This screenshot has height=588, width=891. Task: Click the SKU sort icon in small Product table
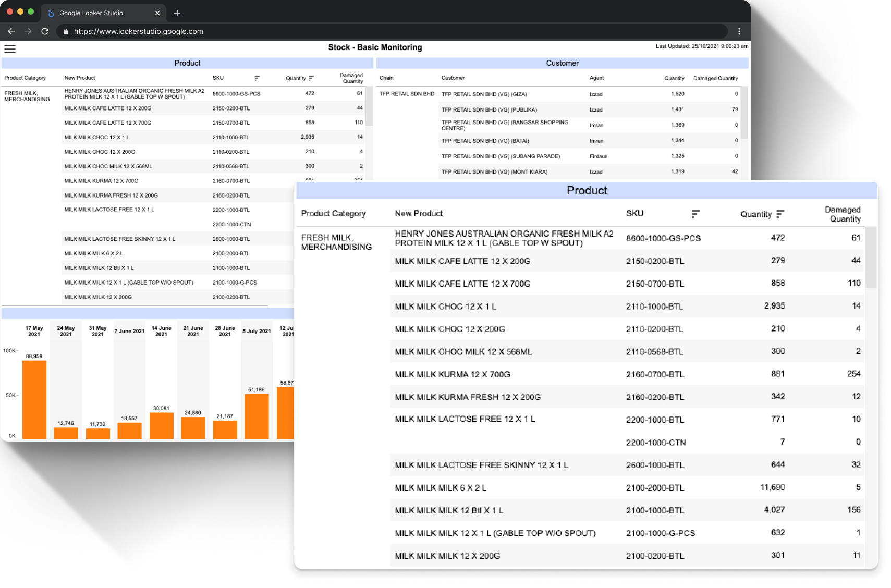click(x=257, y=78)
